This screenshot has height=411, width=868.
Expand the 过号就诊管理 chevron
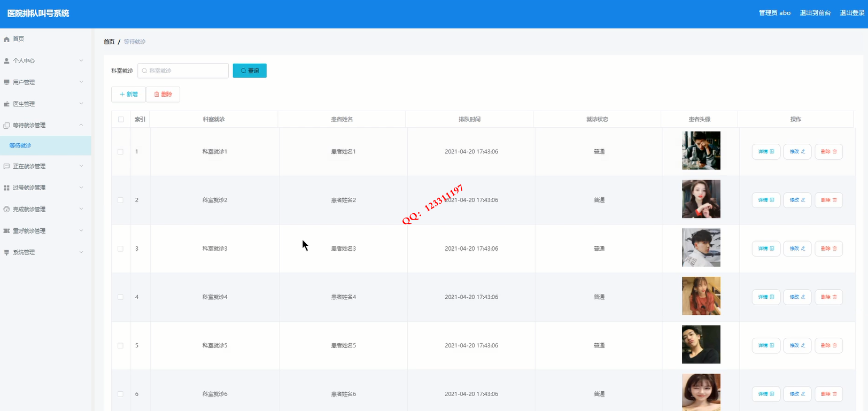pyautogui.click(x=81, y=188)
